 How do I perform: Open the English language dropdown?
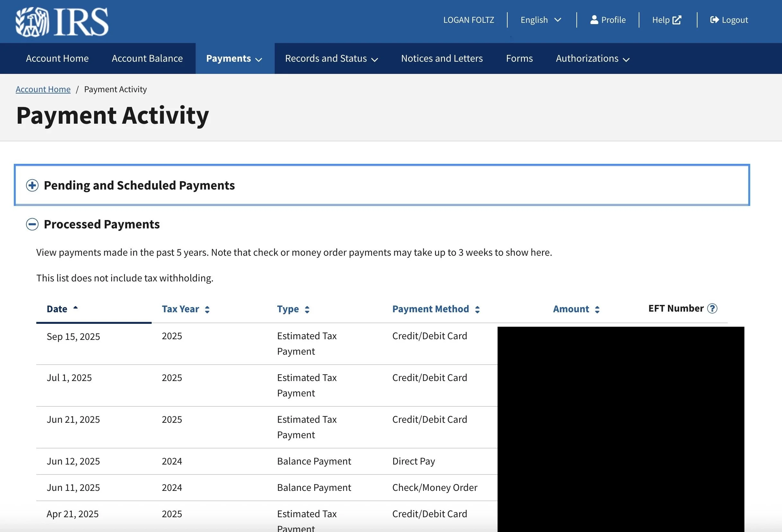coord(540,20)
